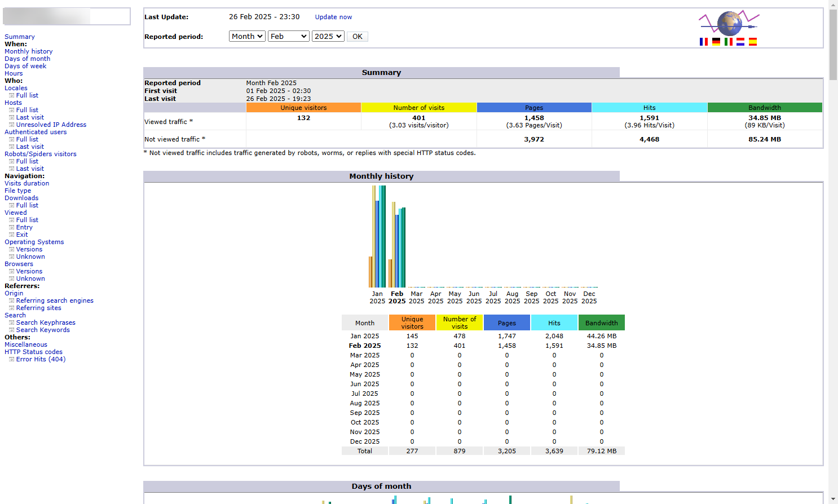The image size is (838, 504).
Task: Click the blue Pages header in monthly table
Action: tap(507, 323)
